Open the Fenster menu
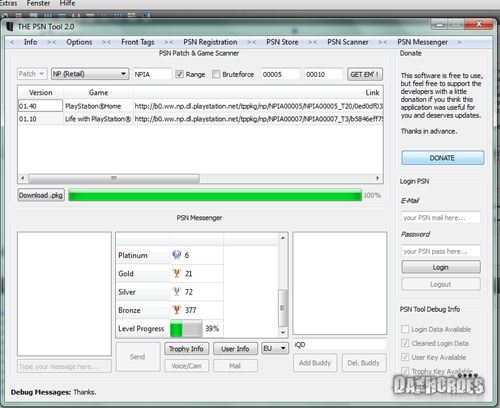The width and height of the screenshot is (500, 408). pyautogui.click(x=38, y=3)
